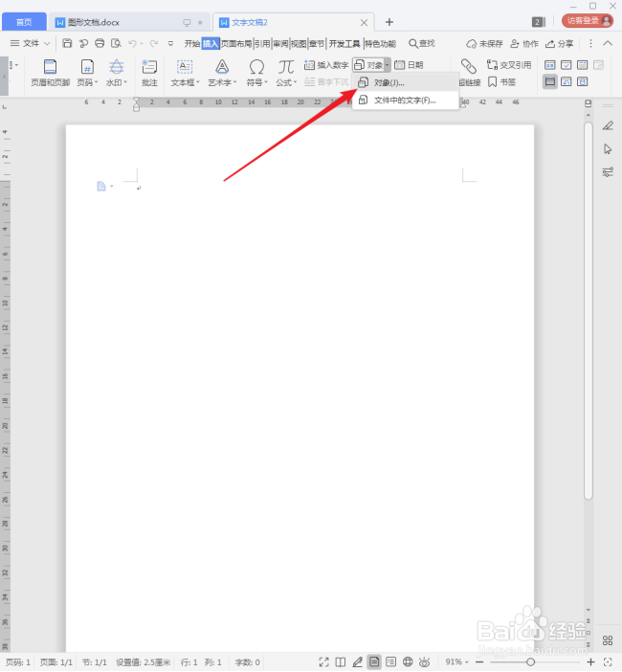Expand the quick access toolbar customize arrow
Screen dimensions: 622x672
point(170,43)
